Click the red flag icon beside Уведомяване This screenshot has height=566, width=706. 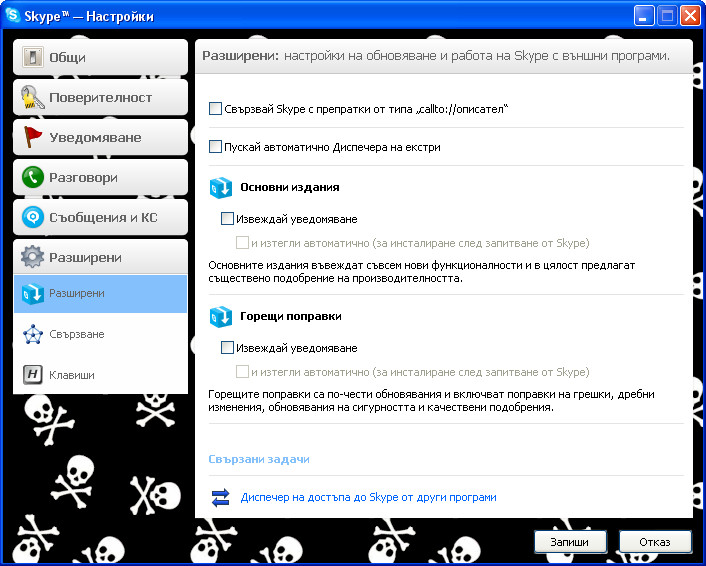click(x=32, y=137)
